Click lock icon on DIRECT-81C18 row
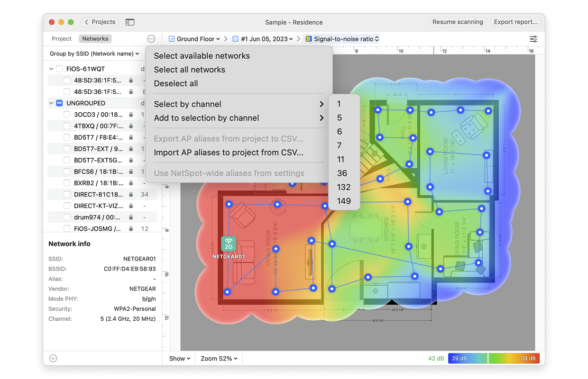The width and height of the screenshot is (588, 379). (131, 194)
